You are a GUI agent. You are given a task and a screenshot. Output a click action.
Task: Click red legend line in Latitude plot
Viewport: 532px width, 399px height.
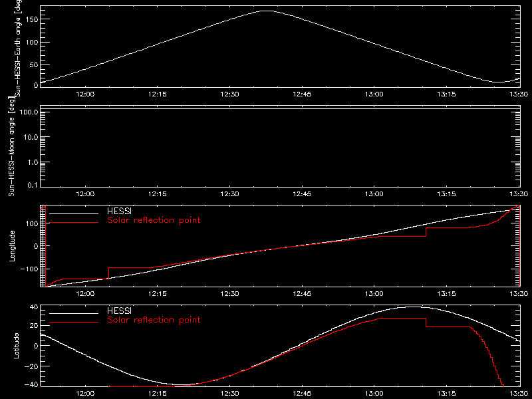74,323
